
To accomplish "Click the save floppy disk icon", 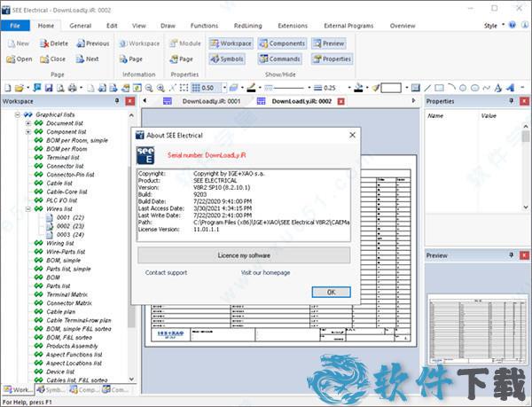I will pyautogui.click(x=49, y=88).
